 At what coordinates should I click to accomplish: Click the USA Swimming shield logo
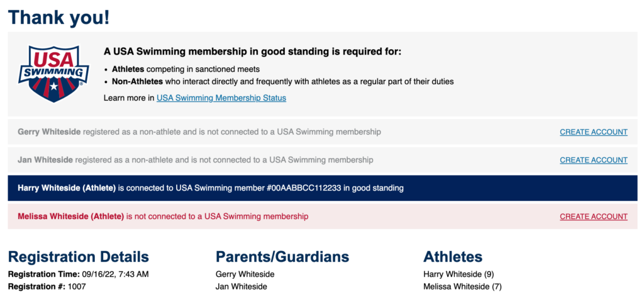(53, 74)
